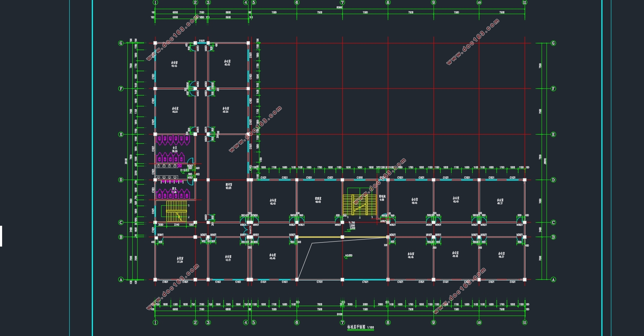Viewport: 644px width, 336px height.
Task: Click axis bubble C on the right side
Action: pyautogui.click(x=553, y=223)
